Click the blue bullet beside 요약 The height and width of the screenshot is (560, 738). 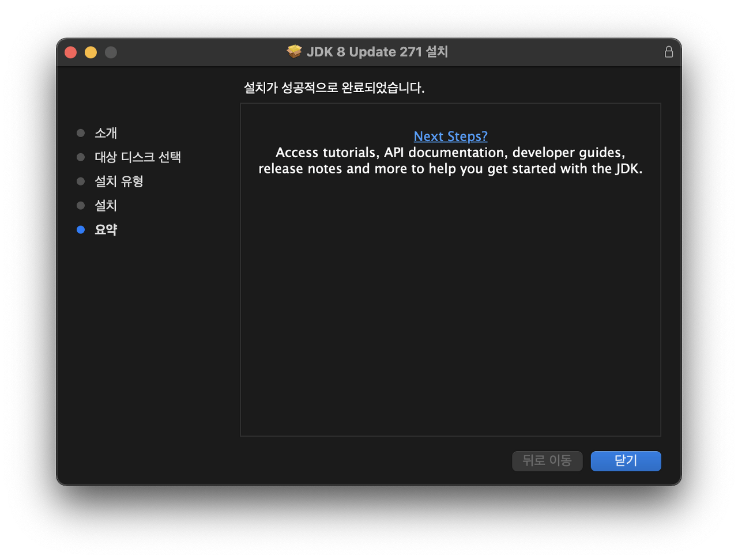pyautogui.click(x=81, y=230)
